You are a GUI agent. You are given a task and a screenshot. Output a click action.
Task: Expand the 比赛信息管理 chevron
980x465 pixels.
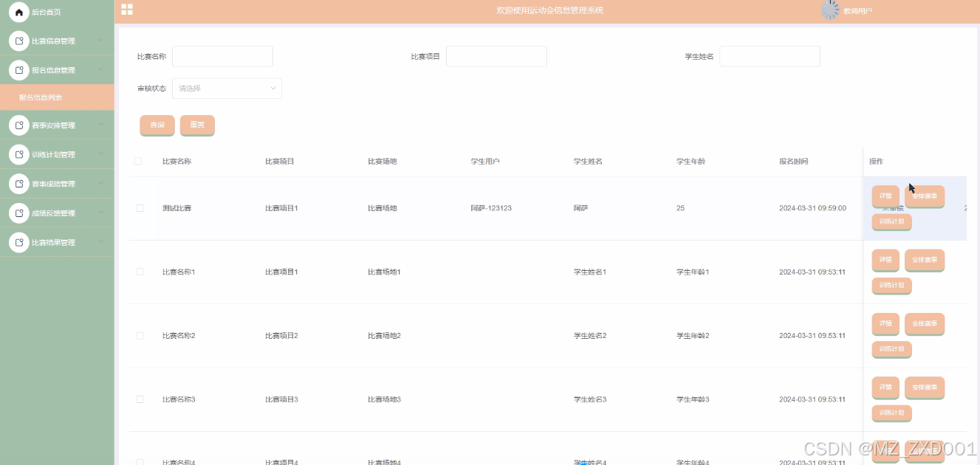point(101,41)
